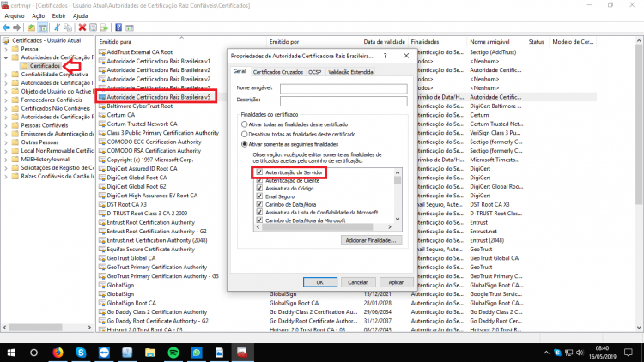Expand the Confiabilidade Corporativa node
644x362 pixels.
[x=6, y=75]
